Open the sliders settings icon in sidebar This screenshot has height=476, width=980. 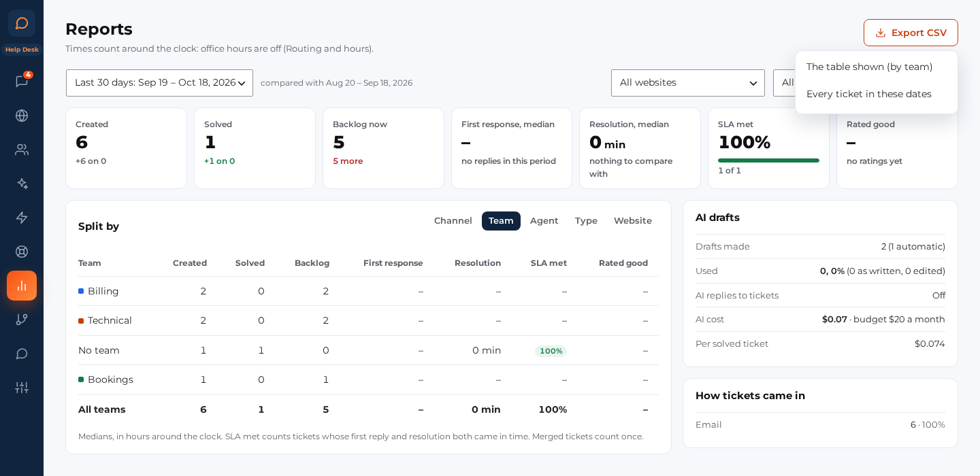point(22,388)
